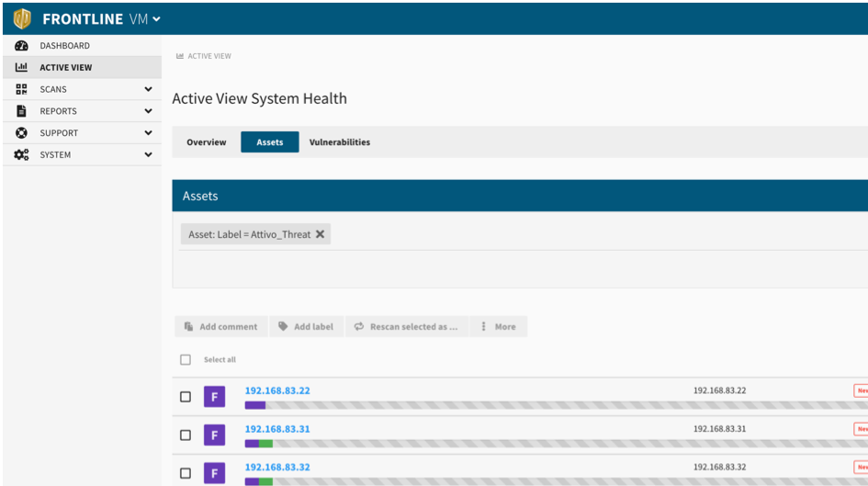Click the Support lifebuoy icon
The height and width of the screenshot is (486, 868).
[x=21, y=133]
